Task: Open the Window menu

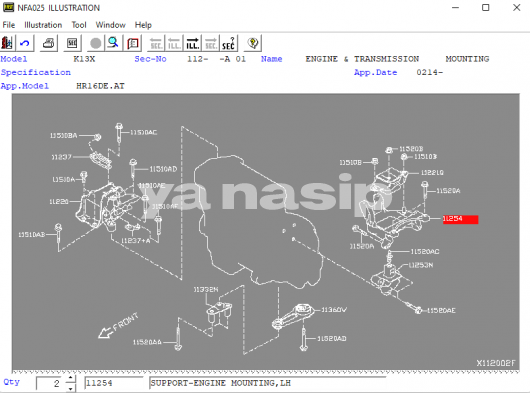Action: tap(110, 25)
